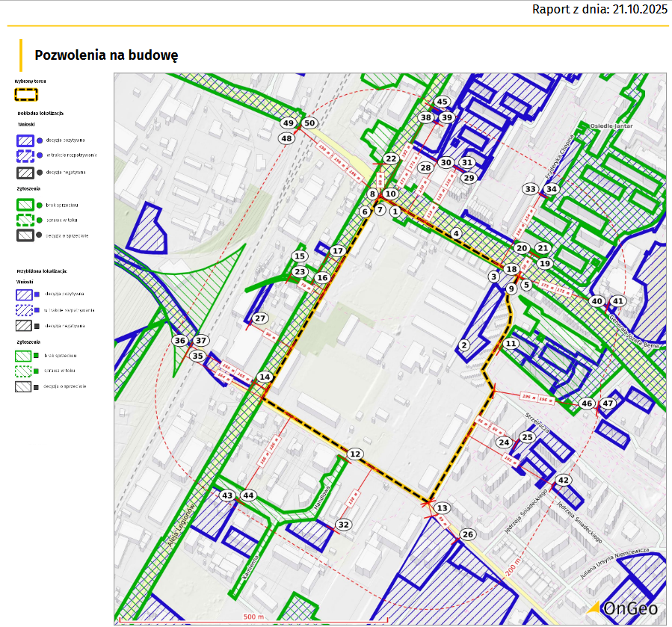672x627 pixels.
Task: Select map marker number 26
Action: 468,534
